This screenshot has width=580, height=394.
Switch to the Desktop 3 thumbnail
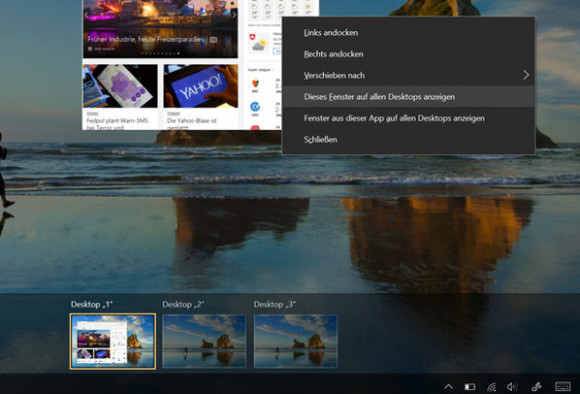296,341
